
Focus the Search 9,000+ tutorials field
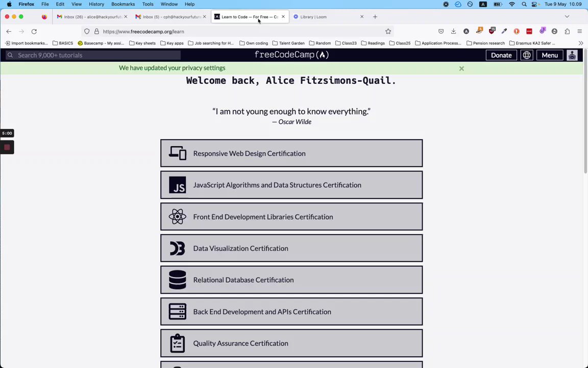(x=93, y=55)
